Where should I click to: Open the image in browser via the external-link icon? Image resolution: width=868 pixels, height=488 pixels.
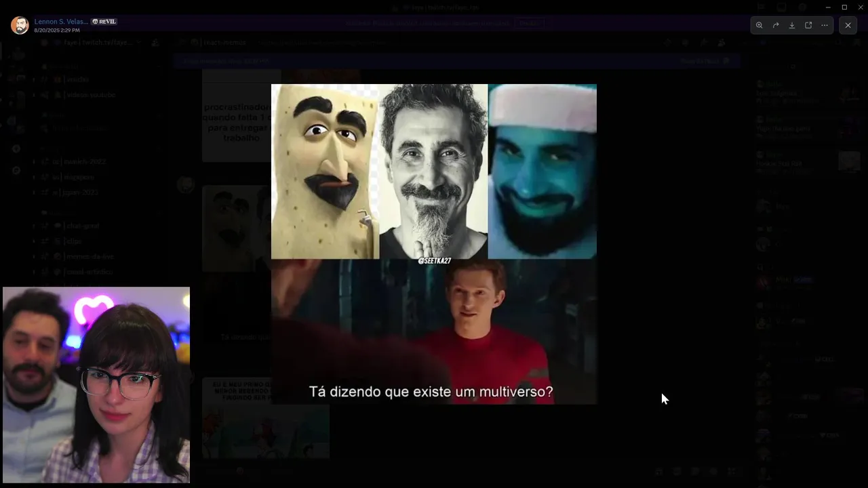click(808, 26)
